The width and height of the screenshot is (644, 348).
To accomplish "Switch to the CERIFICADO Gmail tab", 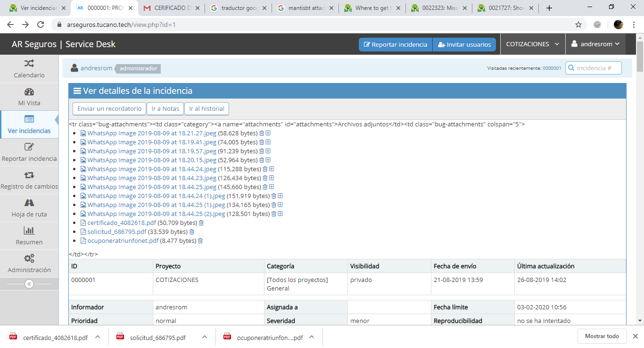I will pos(172,8).
